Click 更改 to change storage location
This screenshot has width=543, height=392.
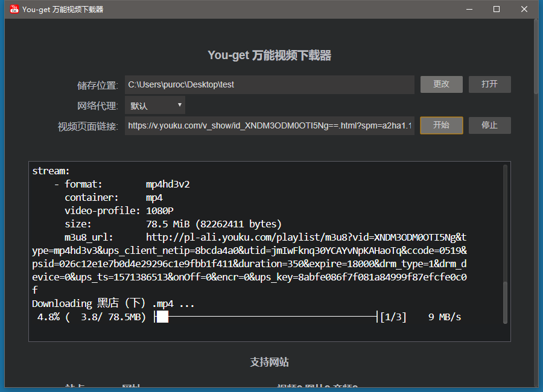coord(441,84)
